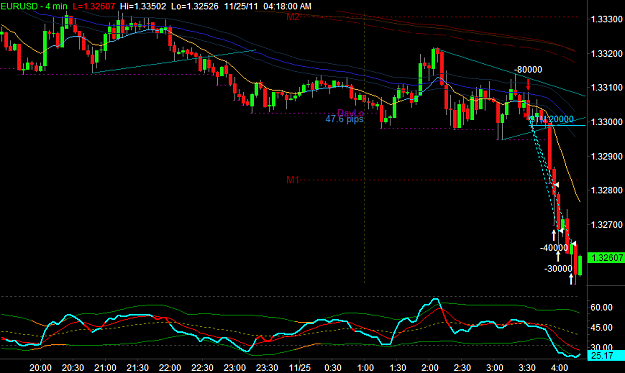625x373 pixels.
Task: Click the 60.00 oscillator axis label
Action: 601,308
